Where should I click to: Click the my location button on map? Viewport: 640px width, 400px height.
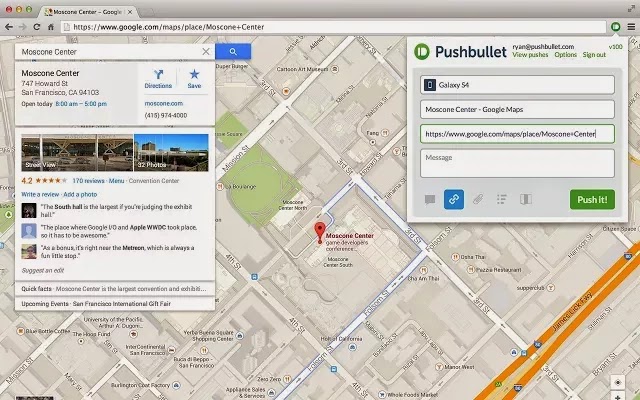(x=618, y=382)
